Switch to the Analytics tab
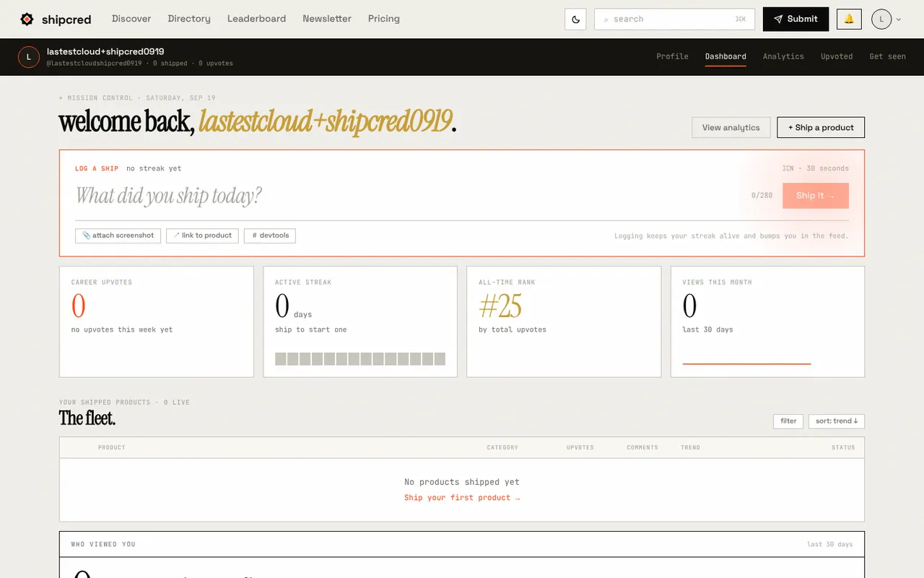The width and height of the screenshot is (924, 578). 783,56
